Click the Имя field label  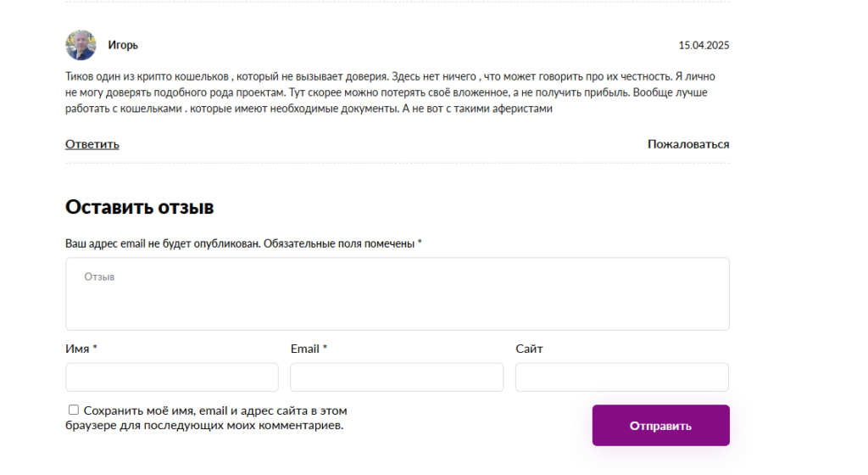[78, 349]
